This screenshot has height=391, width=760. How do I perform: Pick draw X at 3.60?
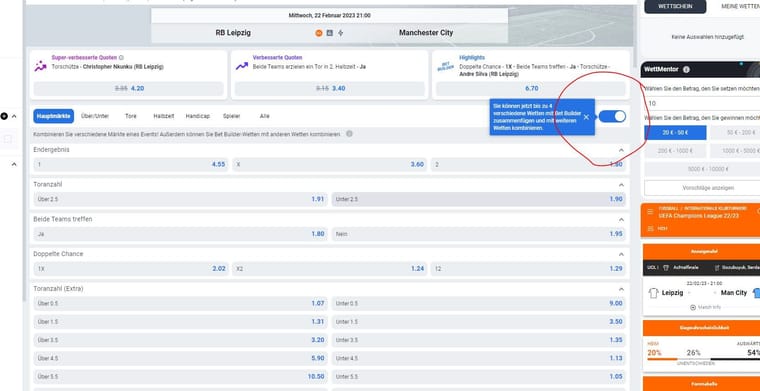[329, 165]
